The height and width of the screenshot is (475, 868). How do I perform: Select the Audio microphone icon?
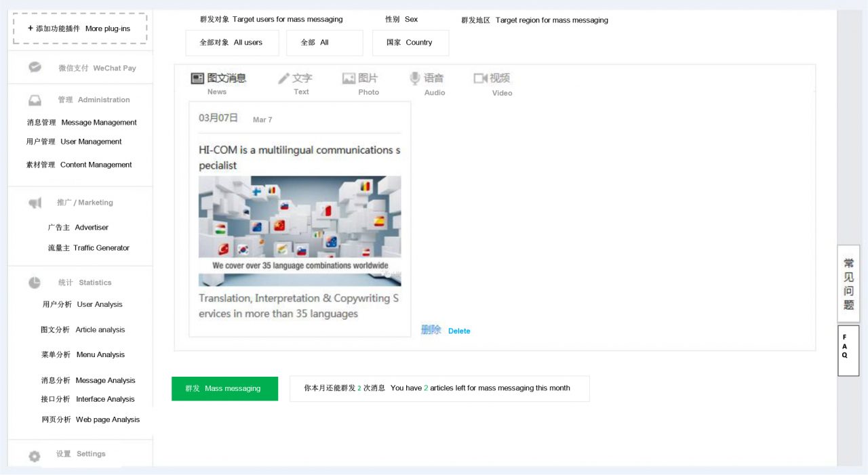[x=415, y=79]
